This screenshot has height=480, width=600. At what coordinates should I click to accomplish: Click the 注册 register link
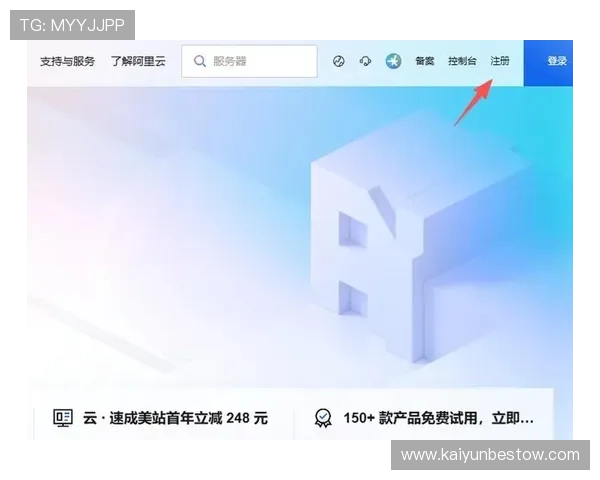click(500, 61)
